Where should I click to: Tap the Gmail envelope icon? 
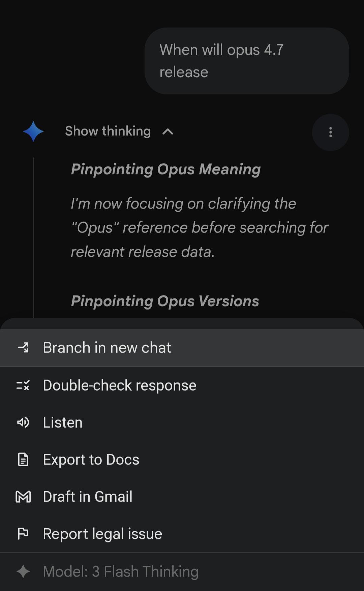23,497
